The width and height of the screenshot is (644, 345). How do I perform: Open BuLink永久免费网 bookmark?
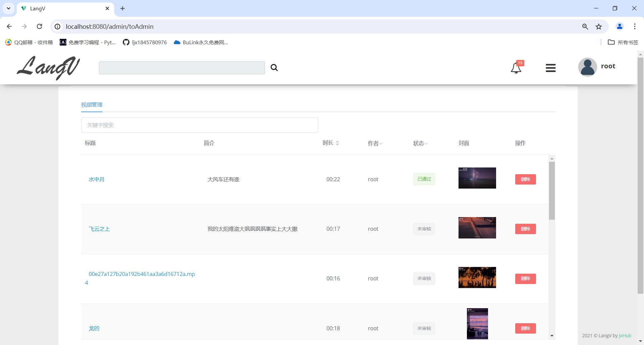(201, 42)
